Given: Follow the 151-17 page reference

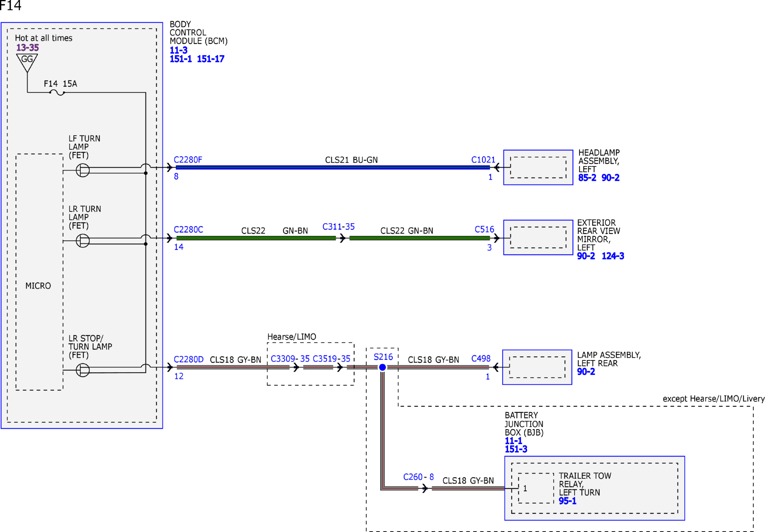Looking at the screenshot, I should pyautogui.click(x=211, y=59).
